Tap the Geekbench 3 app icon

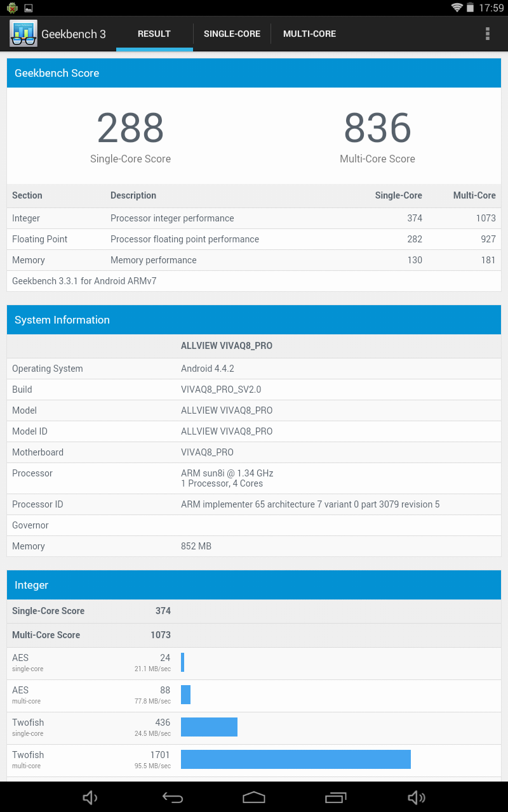(23, 34)
